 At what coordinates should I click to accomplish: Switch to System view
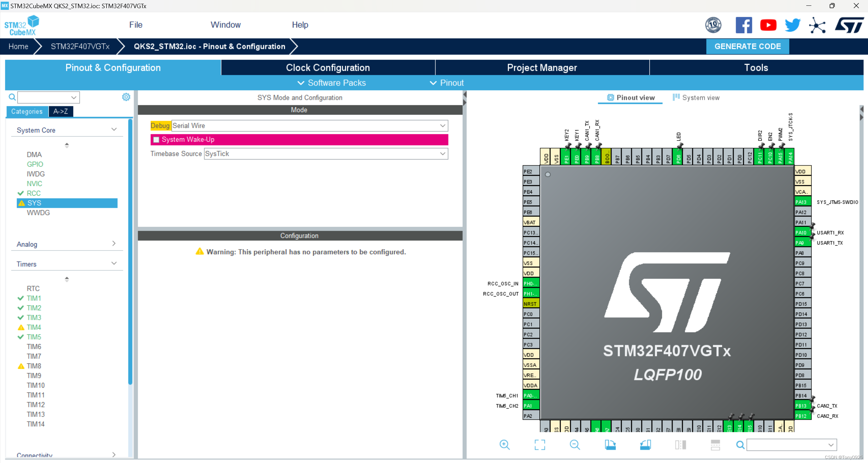696,97
